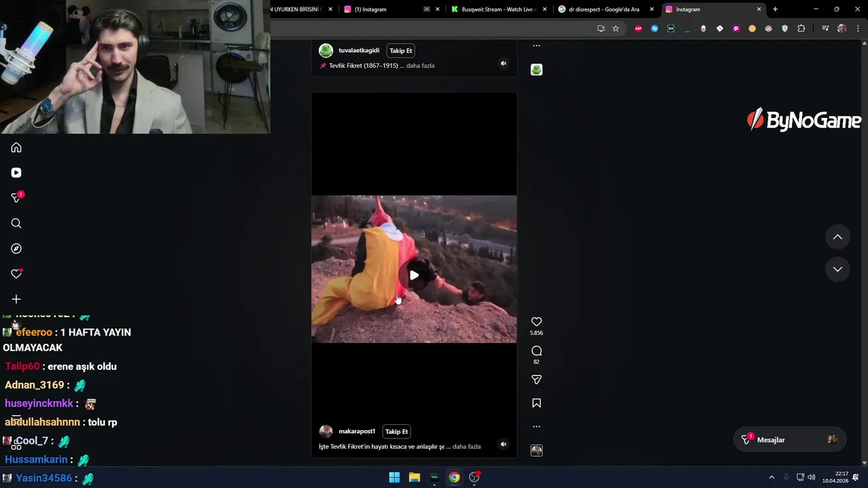This screenshot has width=868, height=488.
Task: Expand Tevfik Fikret caption daha fazla
Action: (420, 66)
